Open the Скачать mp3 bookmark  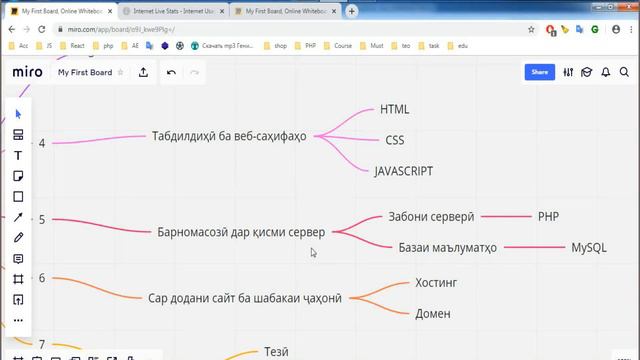pos(222,46)
